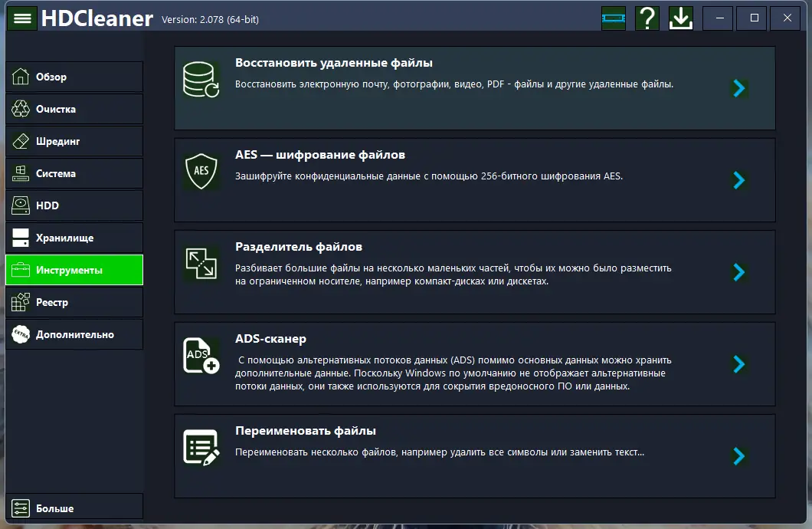Click the help question mark icon
This screenshot has width=812, height=529.
point(647,18)
